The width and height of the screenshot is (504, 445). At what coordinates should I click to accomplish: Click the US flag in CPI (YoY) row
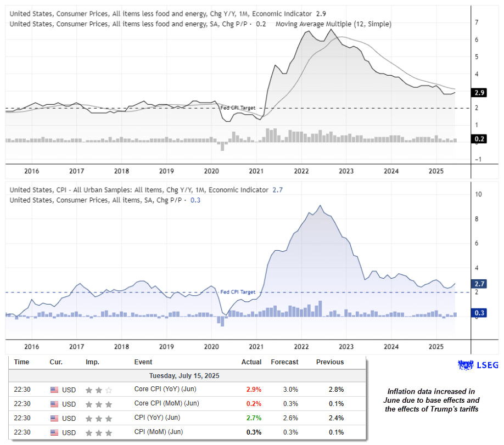(x=54, y=418)
